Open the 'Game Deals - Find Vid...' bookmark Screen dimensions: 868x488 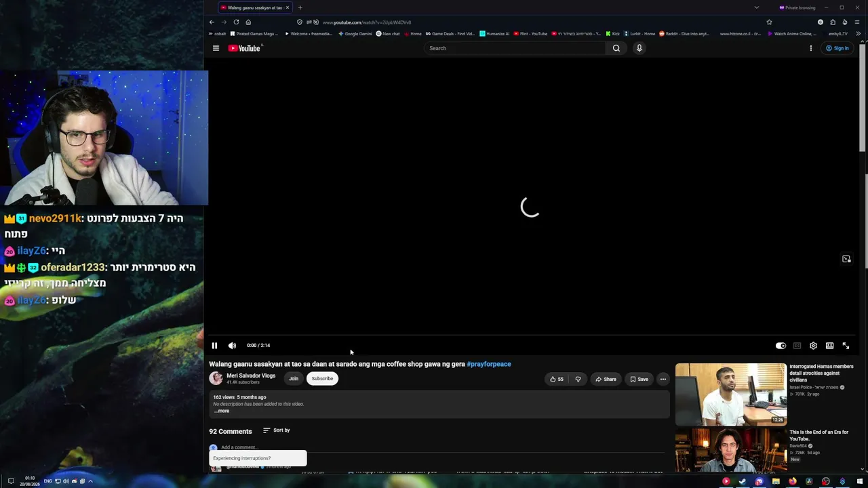coord(450,34)
